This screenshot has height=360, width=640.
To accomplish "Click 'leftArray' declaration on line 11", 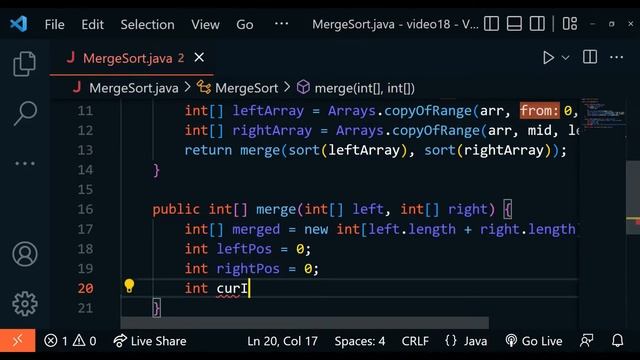I will (268, 111).
